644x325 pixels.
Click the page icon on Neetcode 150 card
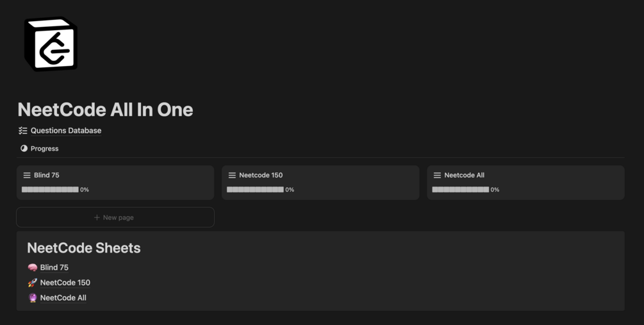232,175
